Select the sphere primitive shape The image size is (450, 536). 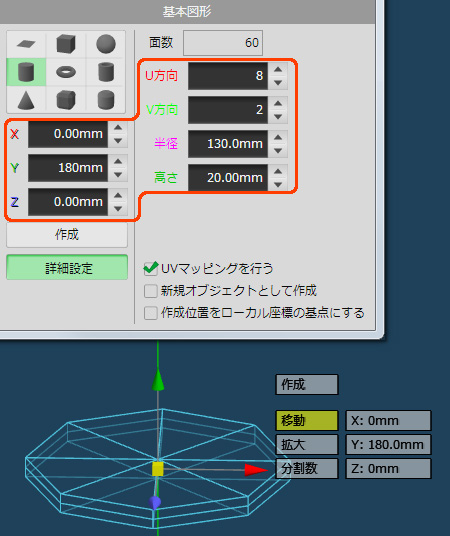click(x=106, y=44)
